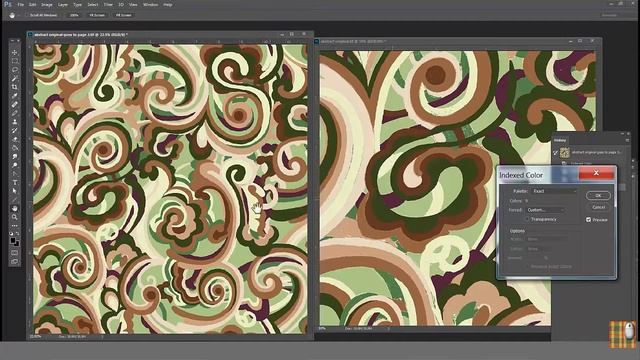This screenshot has height=360, width=640.
Task: Click the default/swap colors icon
Action: (x=14, y=233)
